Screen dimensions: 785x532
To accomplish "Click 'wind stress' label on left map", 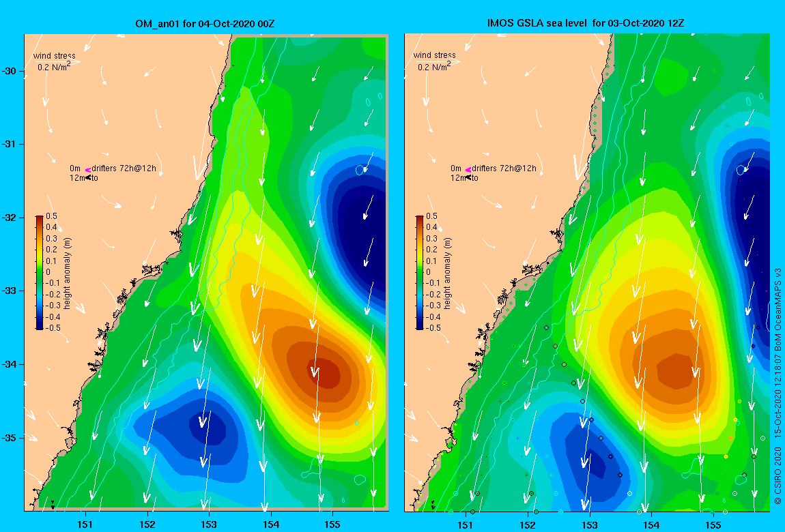I will 54,55.
